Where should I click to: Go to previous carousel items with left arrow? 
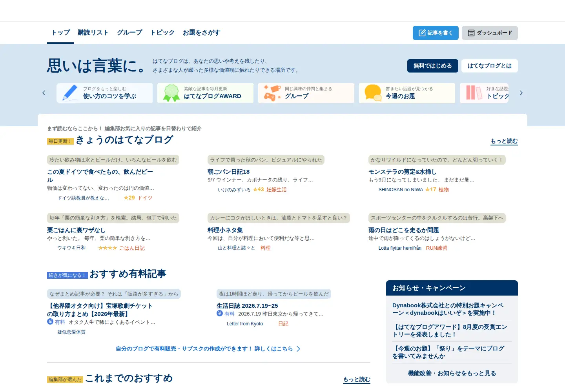(x=44, y=93)
